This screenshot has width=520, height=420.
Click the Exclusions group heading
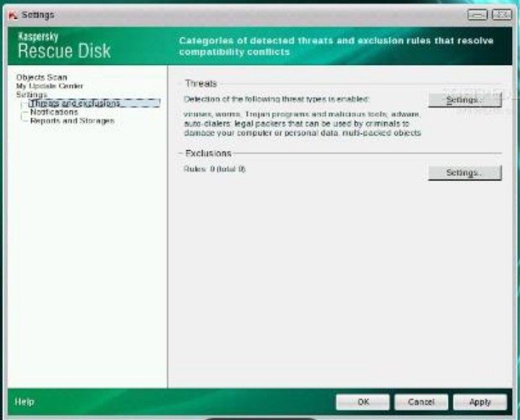208,153
